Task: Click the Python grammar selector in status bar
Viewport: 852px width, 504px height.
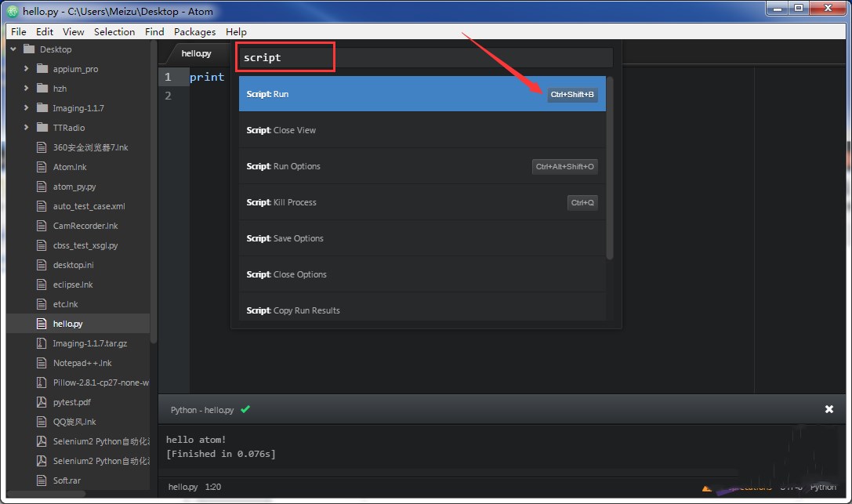Action: [823, 488]
